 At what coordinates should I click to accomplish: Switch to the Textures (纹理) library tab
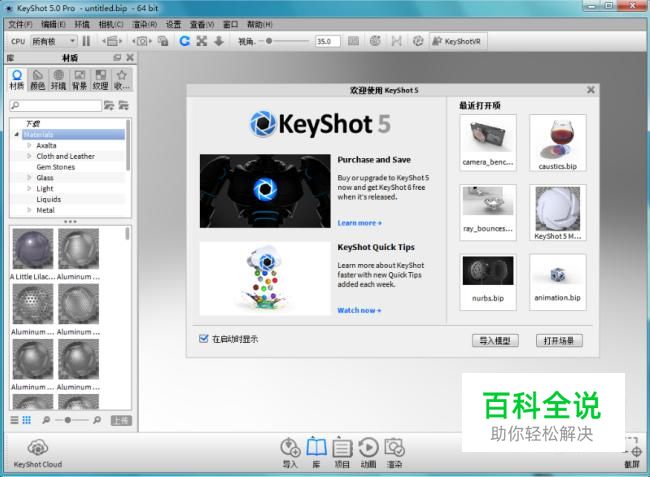point(100,80)
